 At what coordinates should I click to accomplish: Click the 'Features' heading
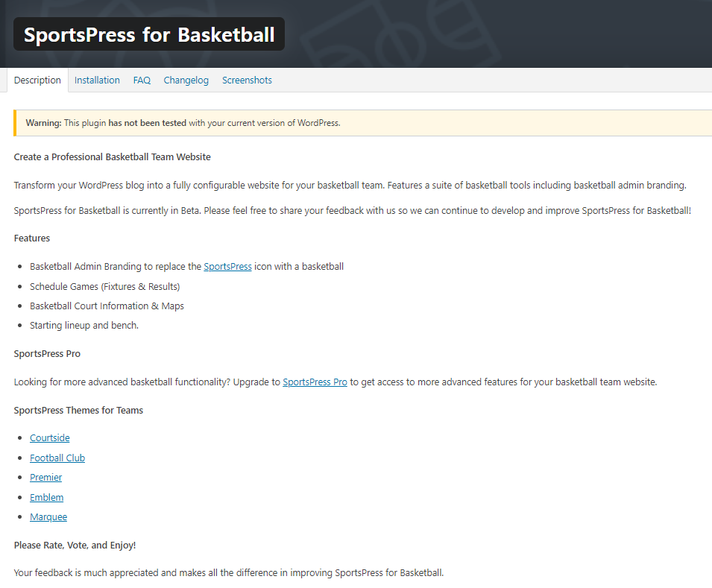(x=32, y=238)
